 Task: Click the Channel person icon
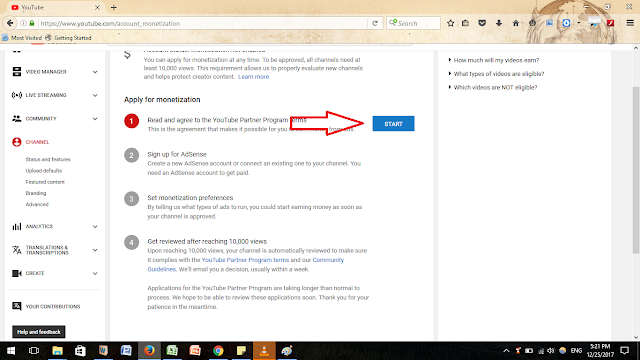(x=17, y=142)
